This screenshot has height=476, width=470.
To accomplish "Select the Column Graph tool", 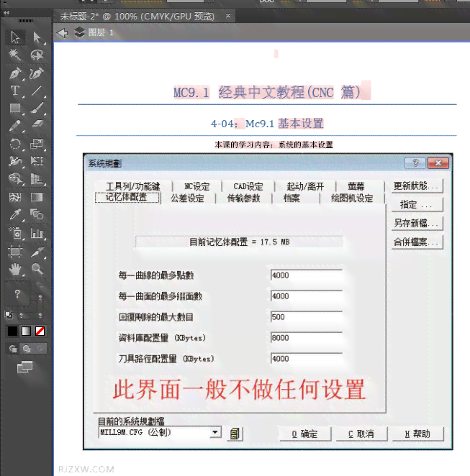I will 37,233.
